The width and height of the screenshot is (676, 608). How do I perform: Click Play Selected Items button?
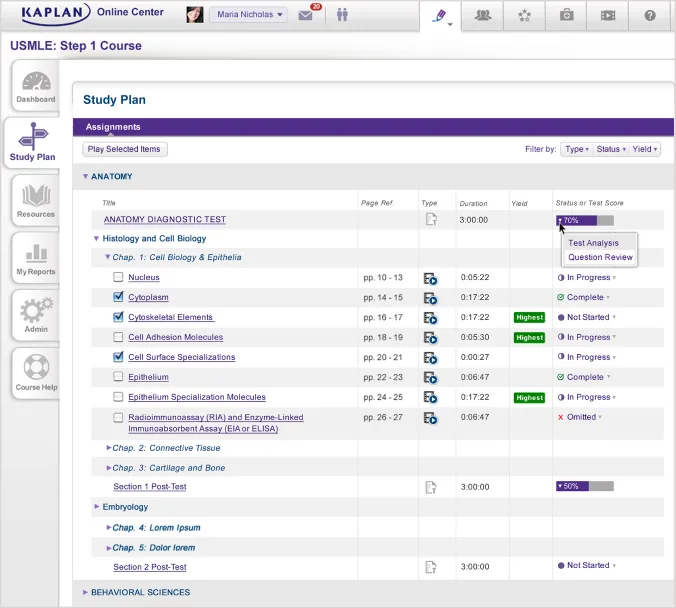124,149
